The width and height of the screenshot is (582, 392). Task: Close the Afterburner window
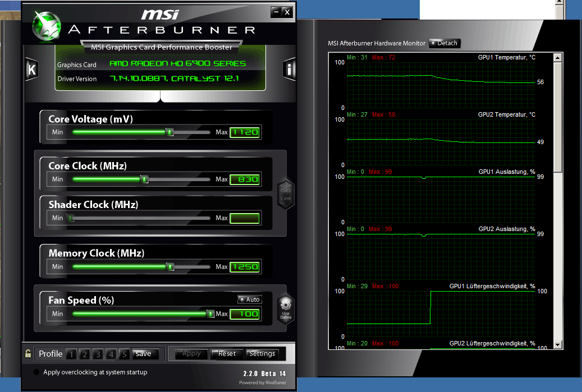coord(287,12)
